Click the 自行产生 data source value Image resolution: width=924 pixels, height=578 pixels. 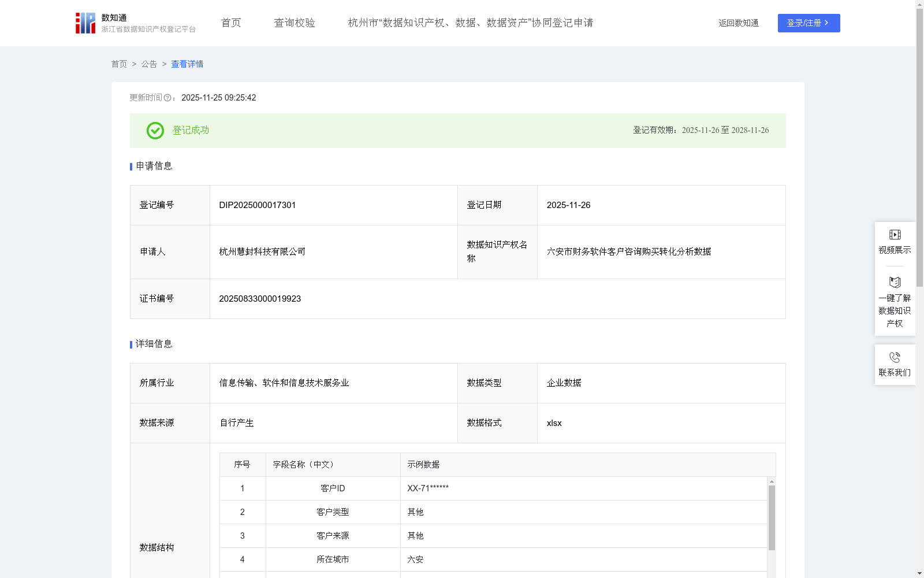237,423
